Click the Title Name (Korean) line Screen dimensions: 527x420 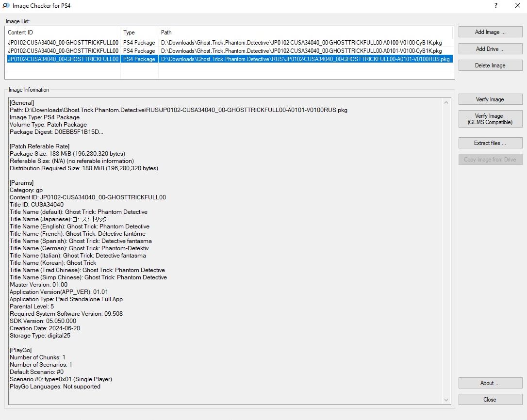(x=53, y=263)
